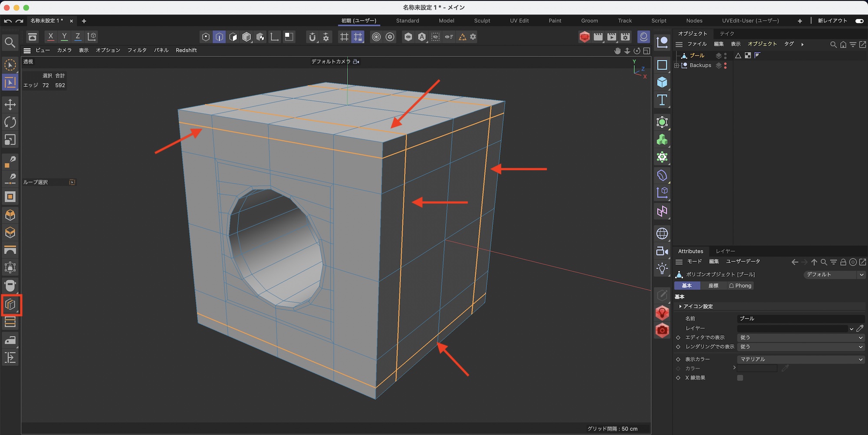Open the search magnifier in left toolbar

pos(10,43)
